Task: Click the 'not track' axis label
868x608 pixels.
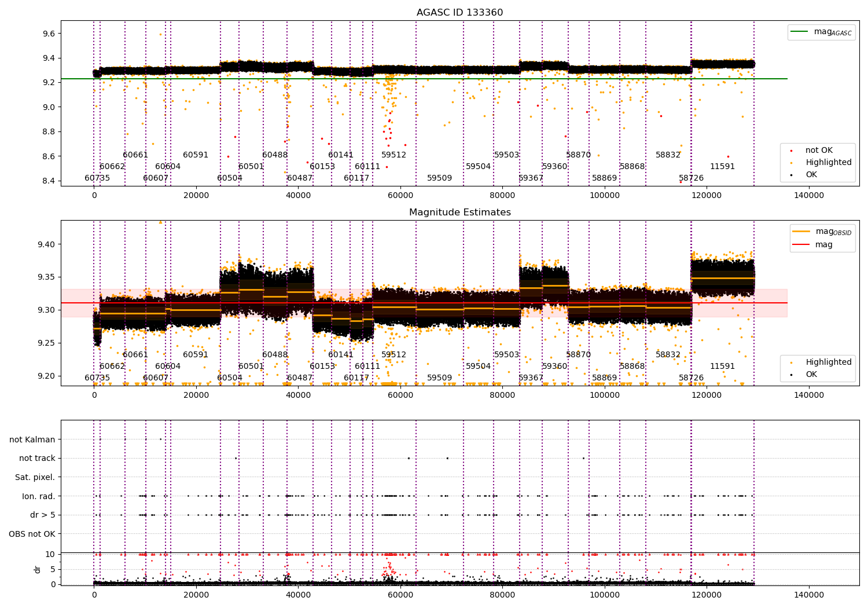Action: tap(37, 458)
